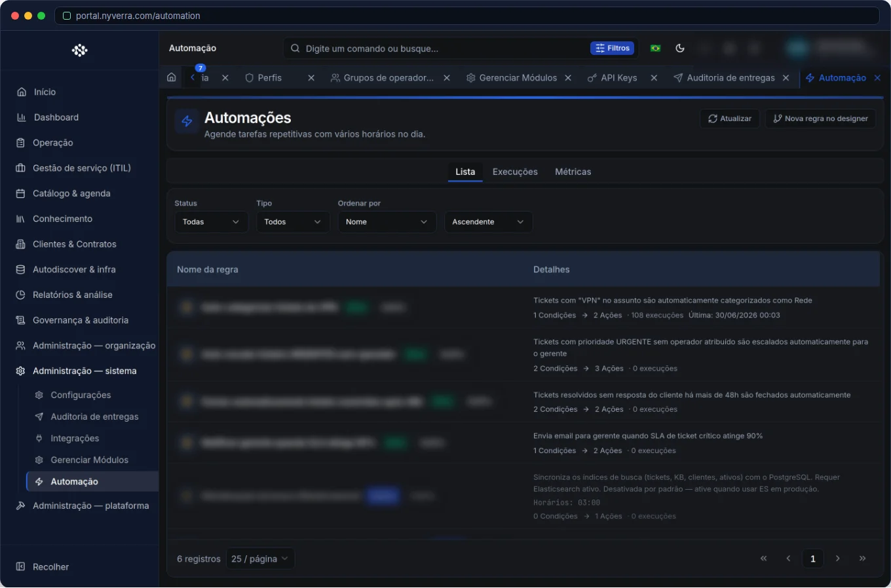Viewport: 891px width, 588px height.
Task: Click the 48h auto-close rule details
Action: tap(692, 402)
